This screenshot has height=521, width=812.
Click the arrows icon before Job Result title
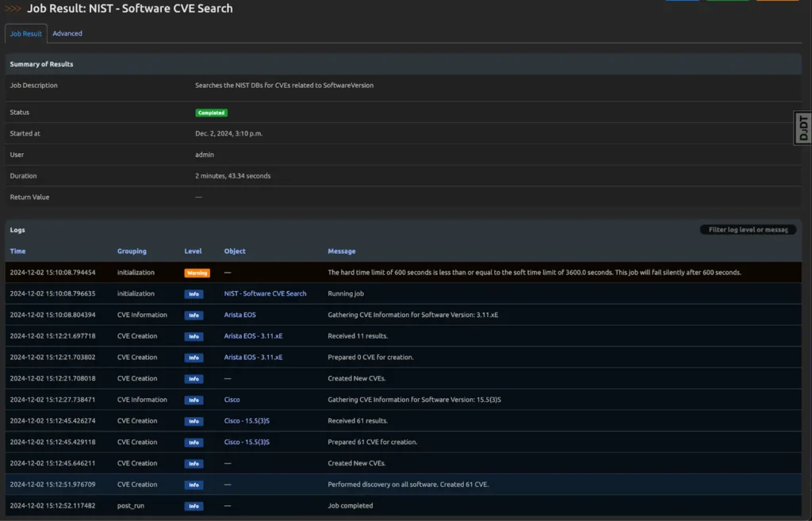[13, 9]
